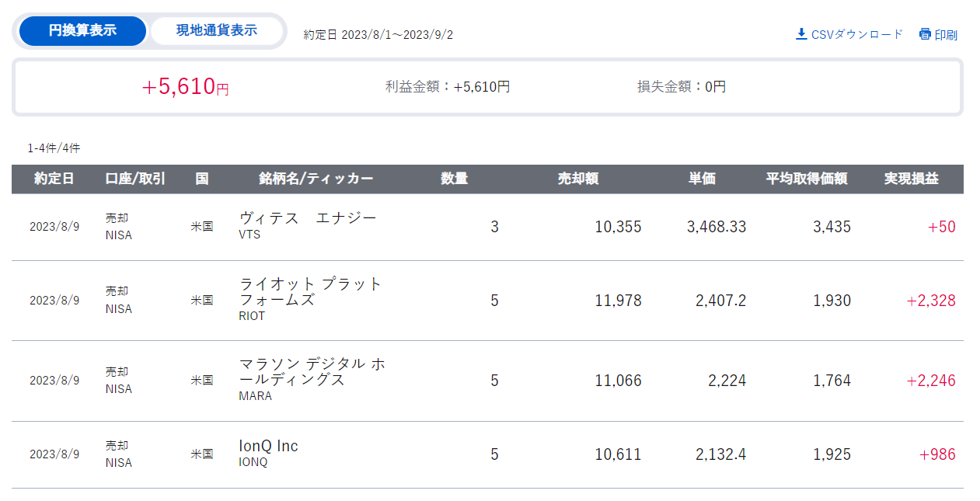Viewport: 980px width, 501px height.
Task: Switch to 円換算表示 view
Action: [82, 31]
